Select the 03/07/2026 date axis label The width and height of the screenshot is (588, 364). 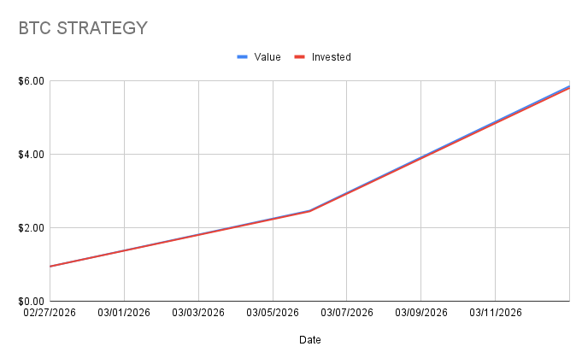[x=347, y=313]
